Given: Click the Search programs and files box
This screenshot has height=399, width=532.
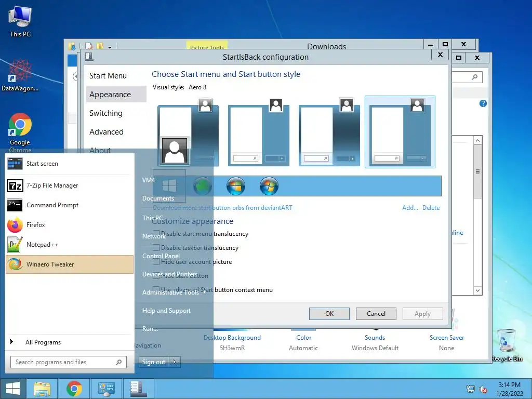Looking at the screenshot, I should [x=69, y=362].
